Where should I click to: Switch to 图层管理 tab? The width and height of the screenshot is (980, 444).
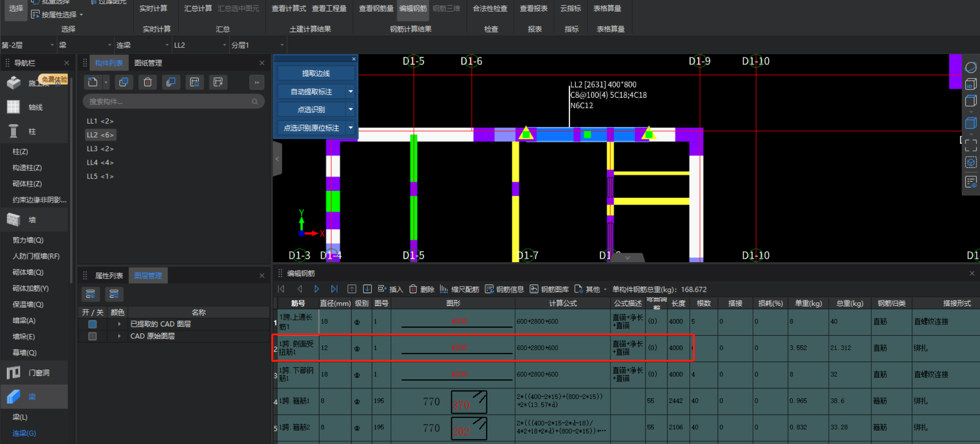click(148, 275)
